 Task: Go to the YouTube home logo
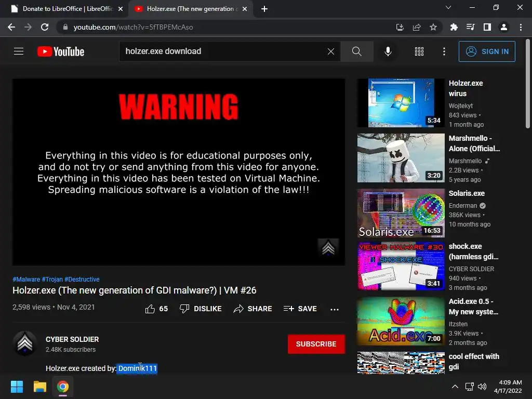(61, 51)
